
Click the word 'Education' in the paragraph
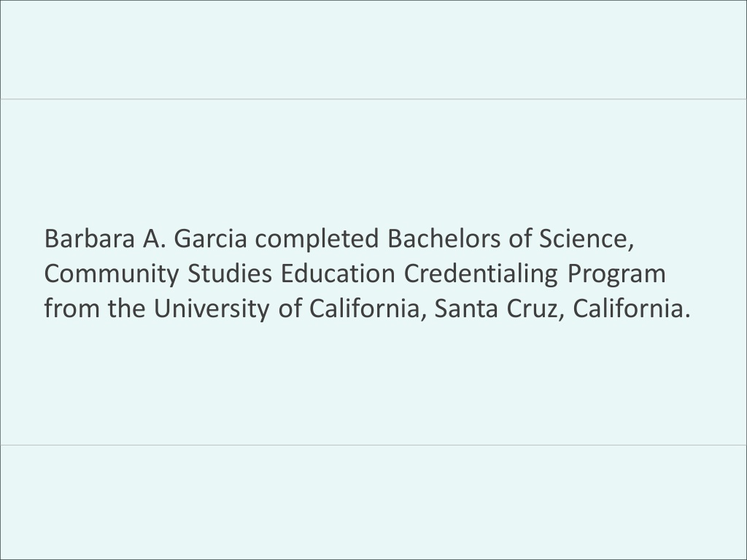338,274
